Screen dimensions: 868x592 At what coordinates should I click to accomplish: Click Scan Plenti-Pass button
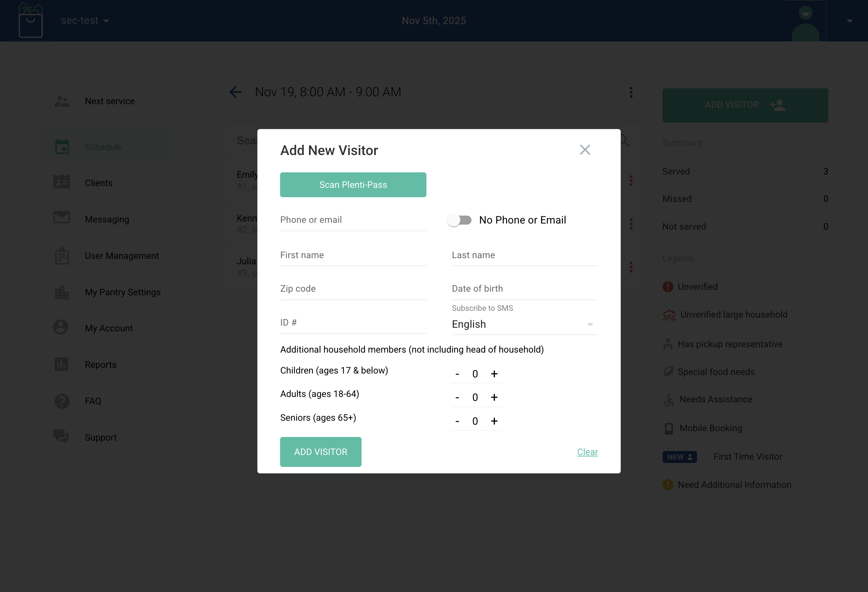(353, 185)
